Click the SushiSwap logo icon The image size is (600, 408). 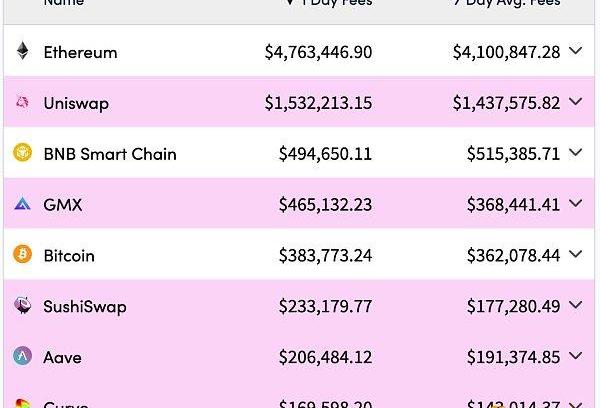(x=22, y=306)
